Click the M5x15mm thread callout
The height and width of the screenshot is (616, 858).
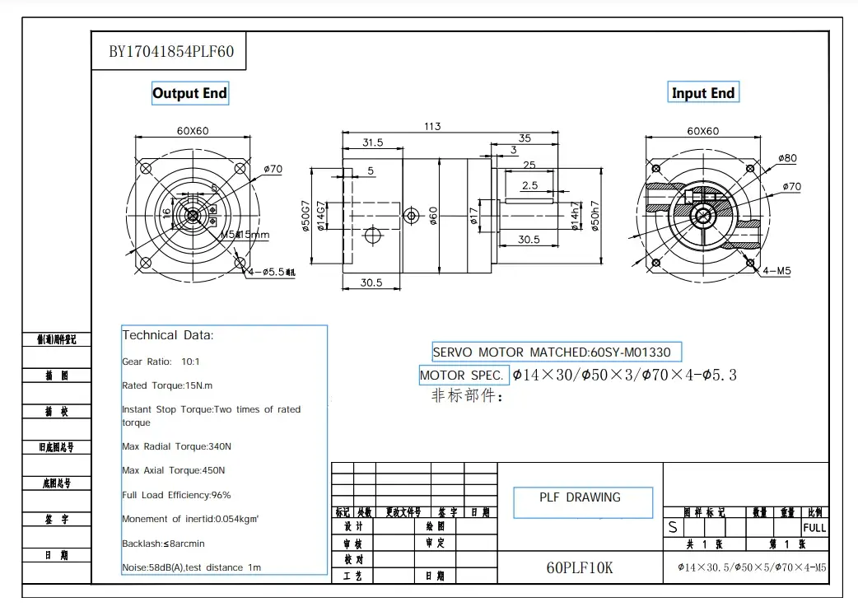tap(245, 235)
